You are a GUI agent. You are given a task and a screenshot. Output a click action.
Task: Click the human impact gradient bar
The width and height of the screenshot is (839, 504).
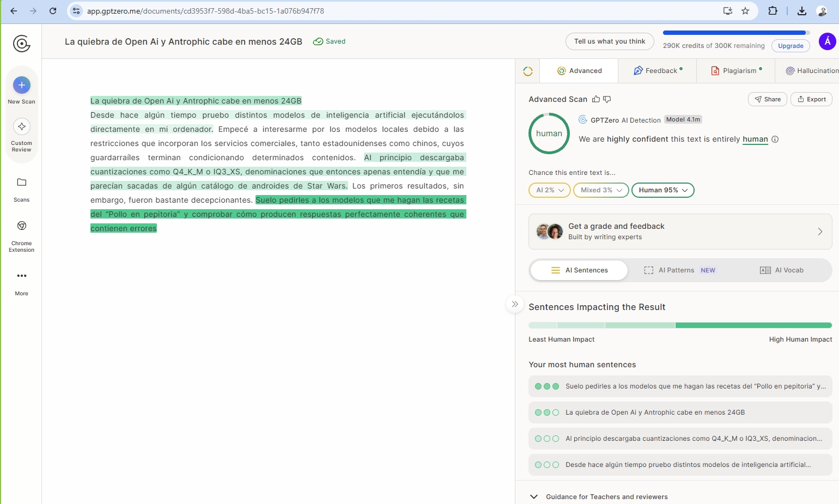tap(680, 325)
